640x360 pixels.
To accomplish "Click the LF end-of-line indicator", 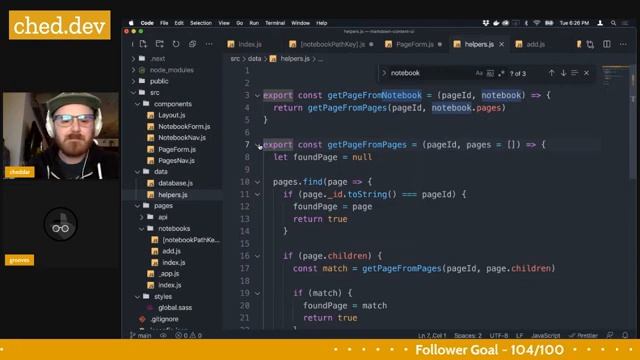I will tap(519, 336).
